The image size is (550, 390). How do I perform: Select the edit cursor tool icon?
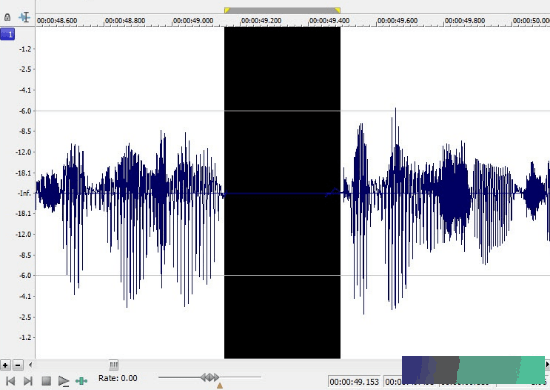click(25, 17)
